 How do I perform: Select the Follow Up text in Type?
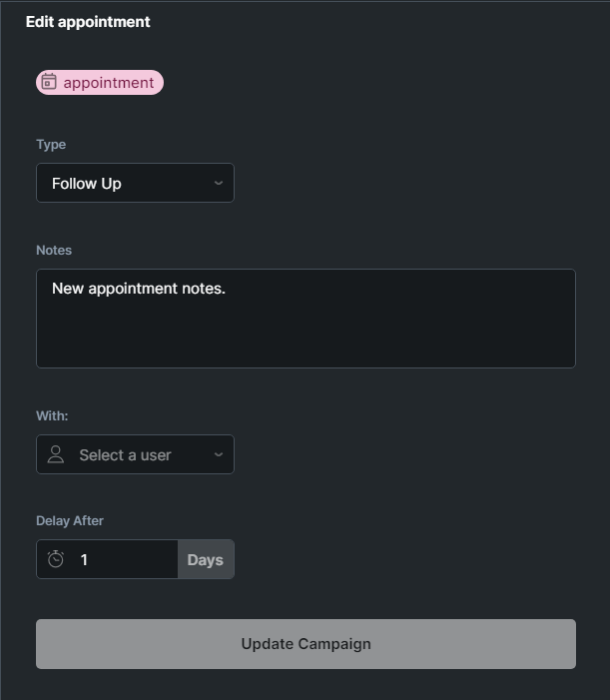pyautogui.click(x=87, y=184)
